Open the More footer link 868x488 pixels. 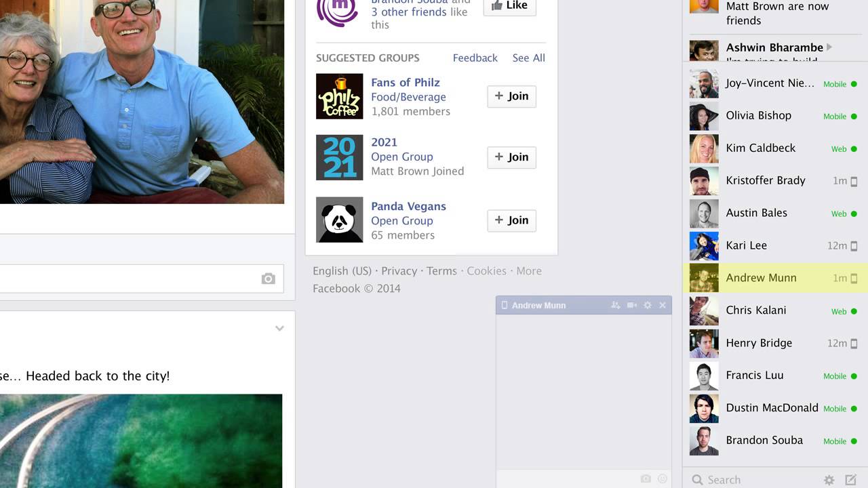[x=529, y=270]
